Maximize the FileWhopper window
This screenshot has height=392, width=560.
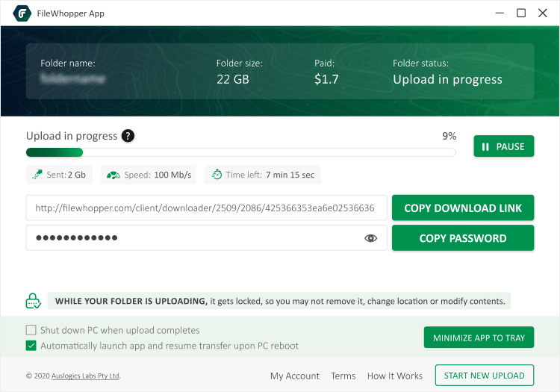[x=521, y=13]
